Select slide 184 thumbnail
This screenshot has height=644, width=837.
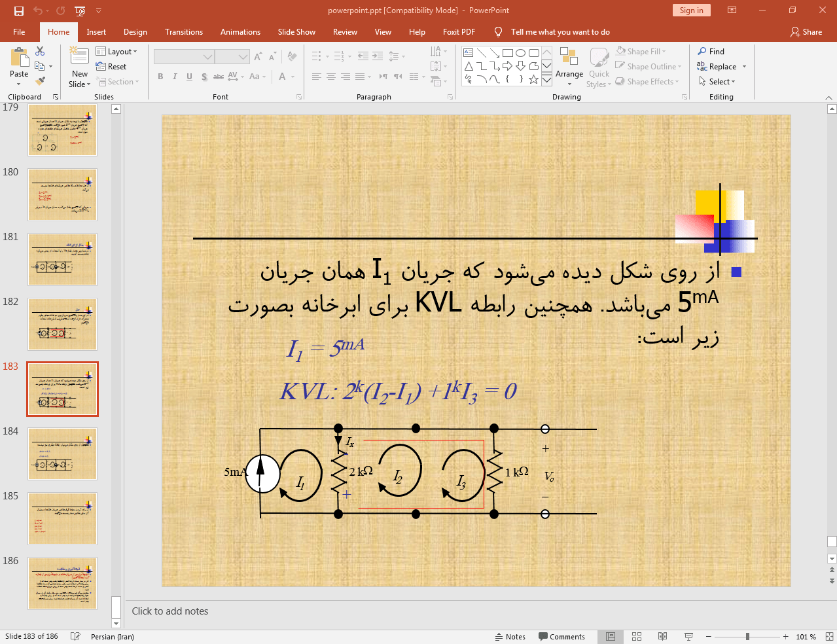point(62,454)
